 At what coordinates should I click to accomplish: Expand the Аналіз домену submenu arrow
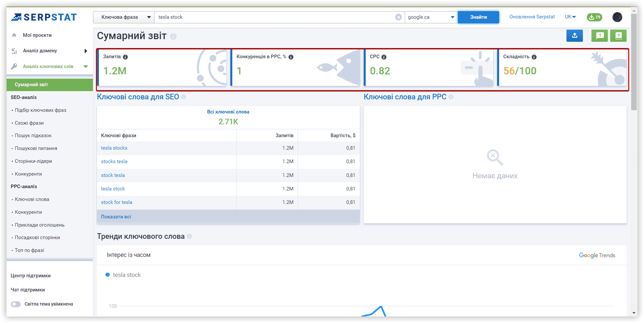(86, 51)
